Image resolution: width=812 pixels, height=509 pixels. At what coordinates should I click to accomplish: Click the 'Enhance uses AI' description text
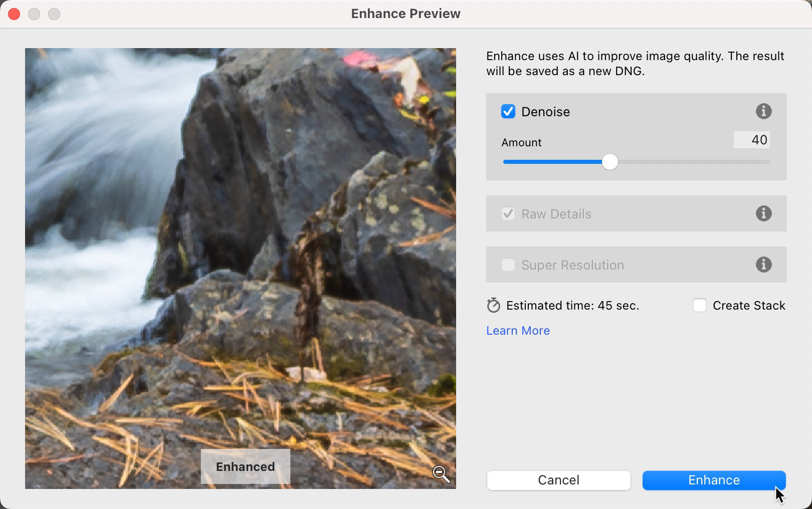[x=635, y=64]
